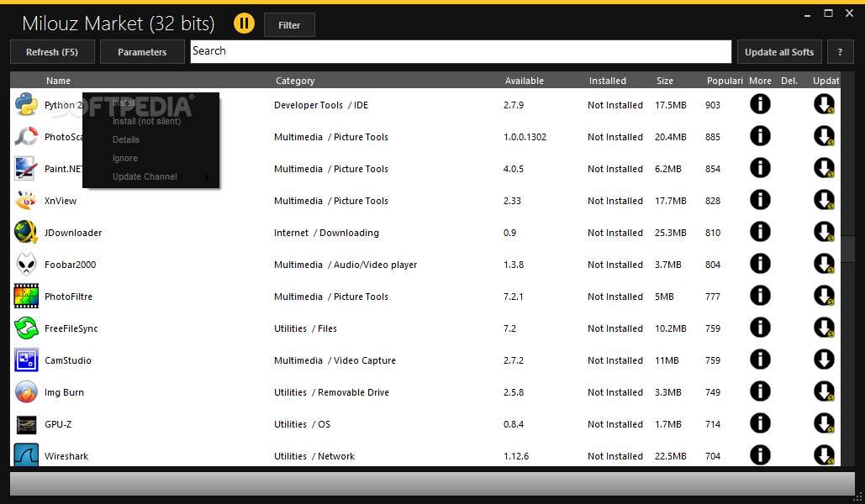Click the Python logo icon
The height and width of the screenshot is (504, 865).
click(x=26, y=104)
